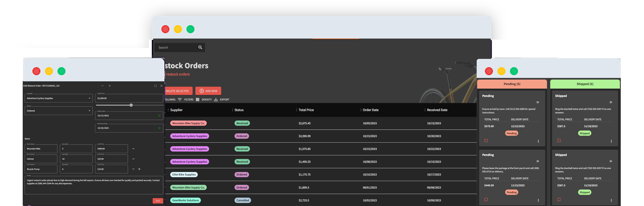The width and height of the screenshot is (644, 206).
Task: Click the GearWorks Solutions supplier chip
Action: point(185,200)
